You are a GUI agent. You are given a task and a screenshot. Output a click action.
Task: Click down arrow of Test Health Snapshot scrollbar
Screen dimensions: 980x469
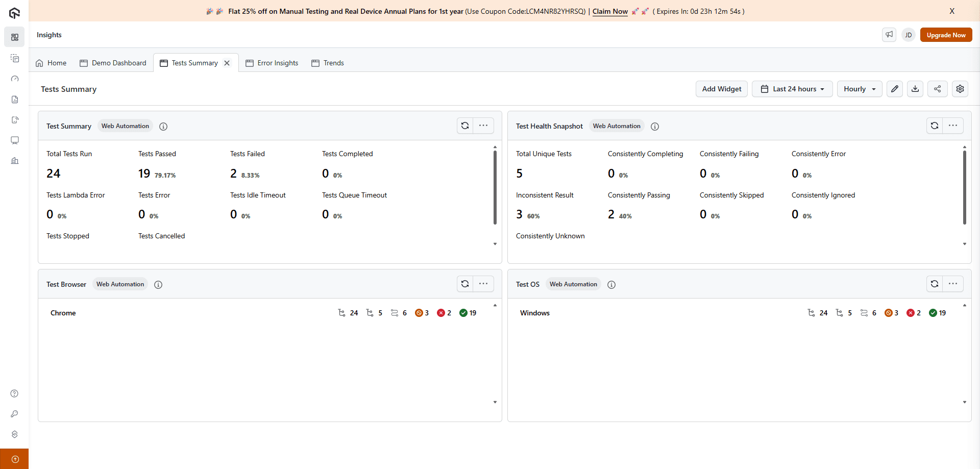tap(965, 244)
